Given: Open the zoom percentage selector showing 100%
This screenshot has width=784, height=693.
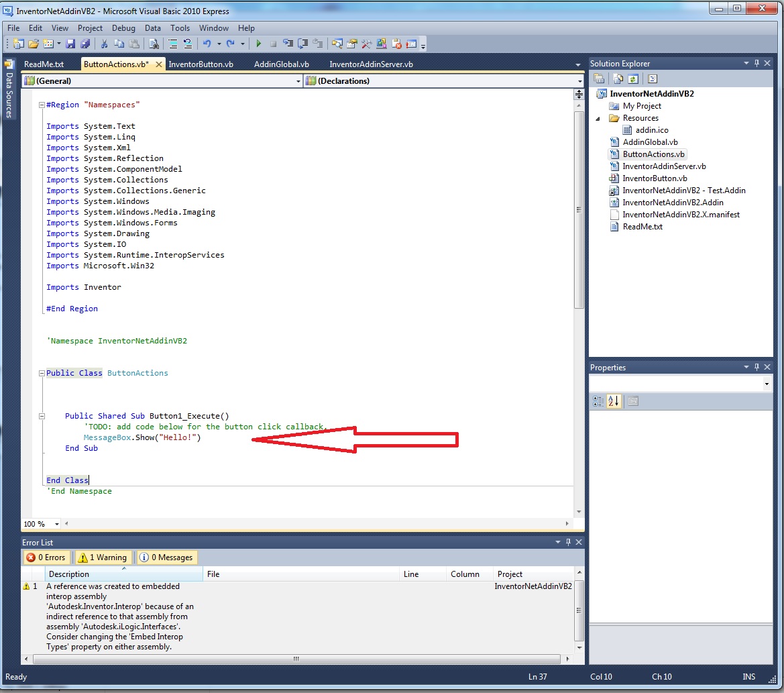Looking at the screenshot, I should pos(41,524).
